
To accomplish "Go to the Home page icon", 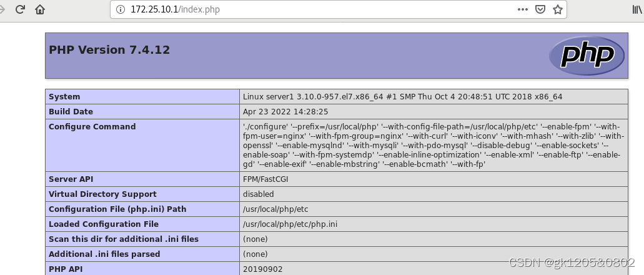I will pos(40,9).
